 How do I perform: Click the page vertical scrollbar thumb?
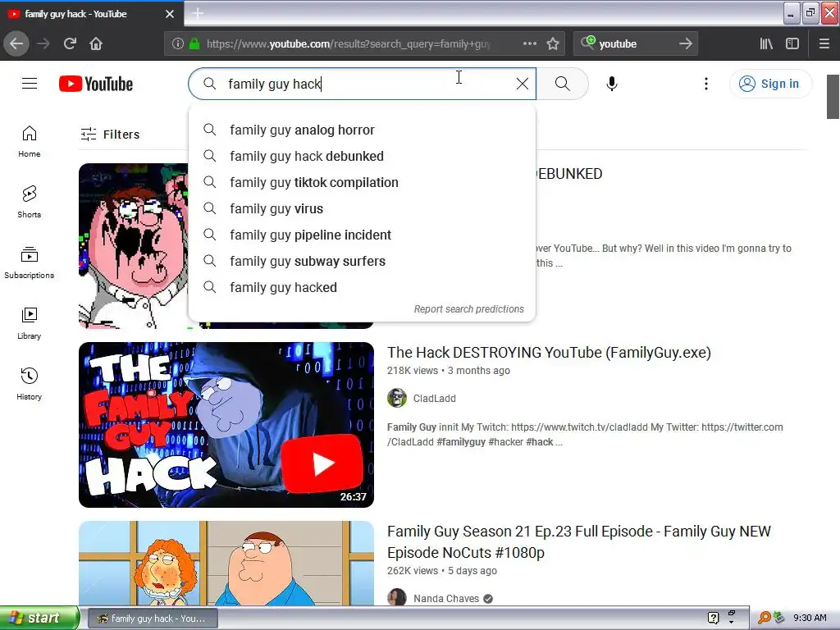coord(833,97)
